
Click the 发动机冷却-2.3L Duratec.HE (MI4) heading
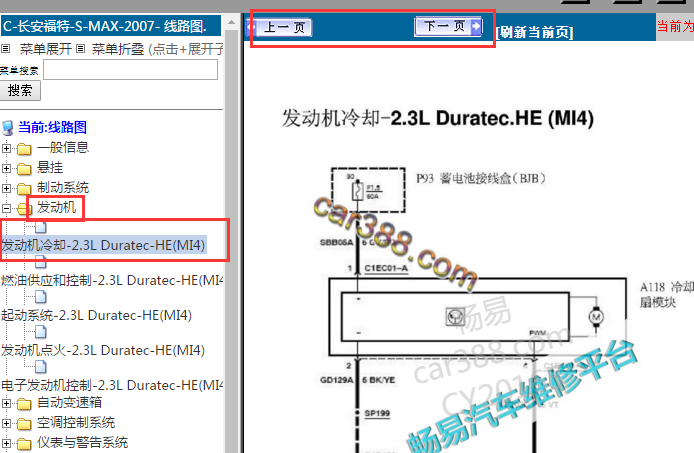pos(438,118)
